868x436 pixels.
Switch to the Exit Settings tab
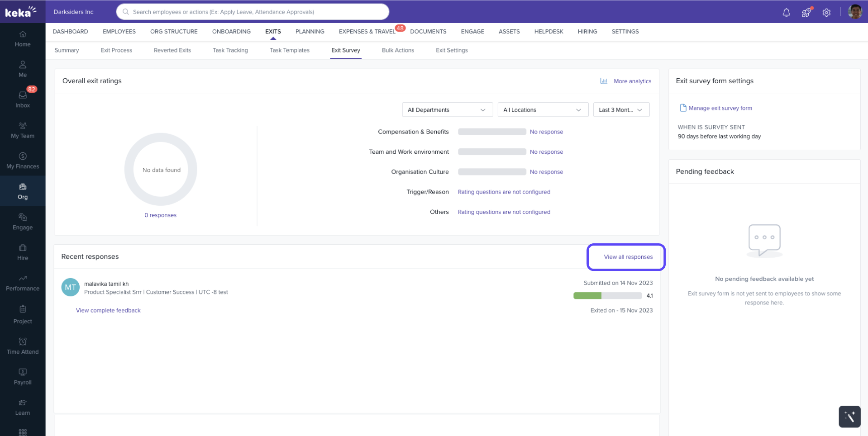tap(451, 50)
